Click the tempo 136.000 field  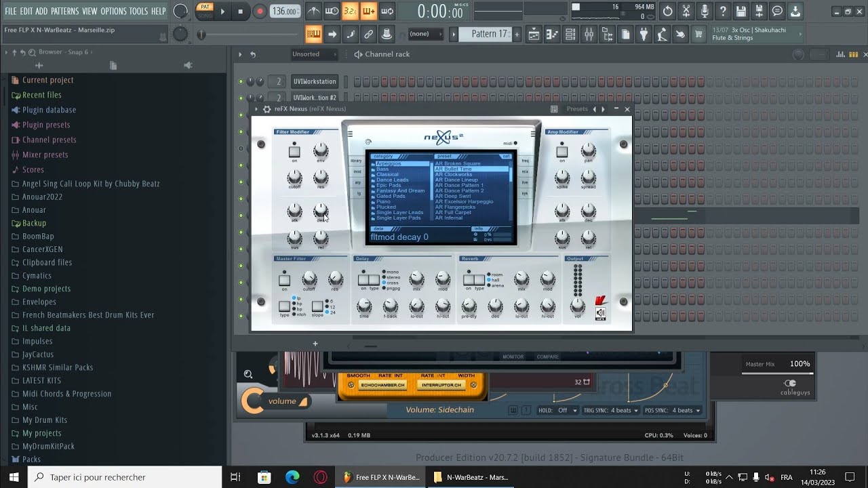point(285,12)
